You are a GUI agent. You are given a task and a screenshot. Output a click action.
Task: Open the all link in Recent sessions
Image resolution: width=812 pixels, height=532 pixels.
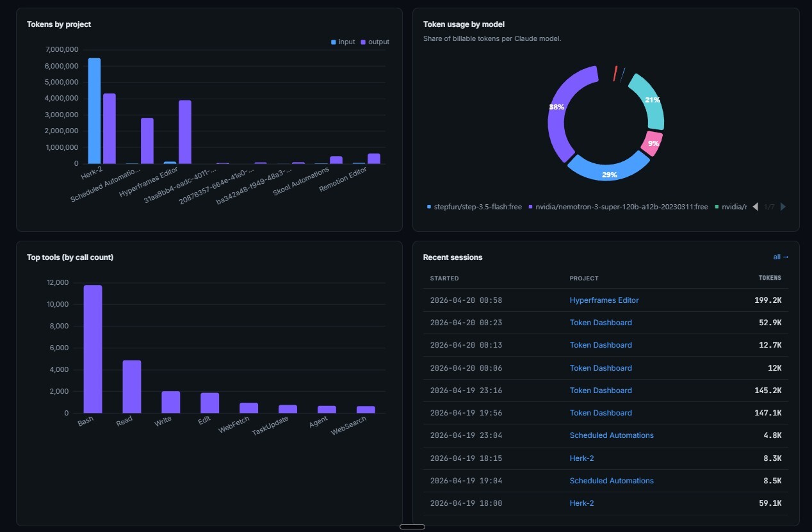(780, 257)
